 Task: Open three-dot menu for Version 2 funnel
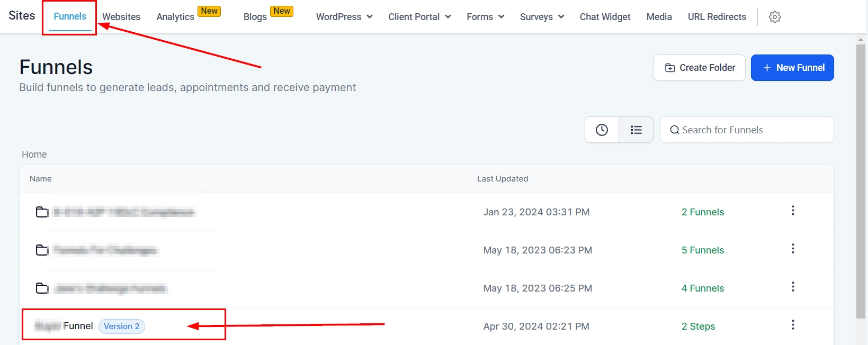(792, 325)
